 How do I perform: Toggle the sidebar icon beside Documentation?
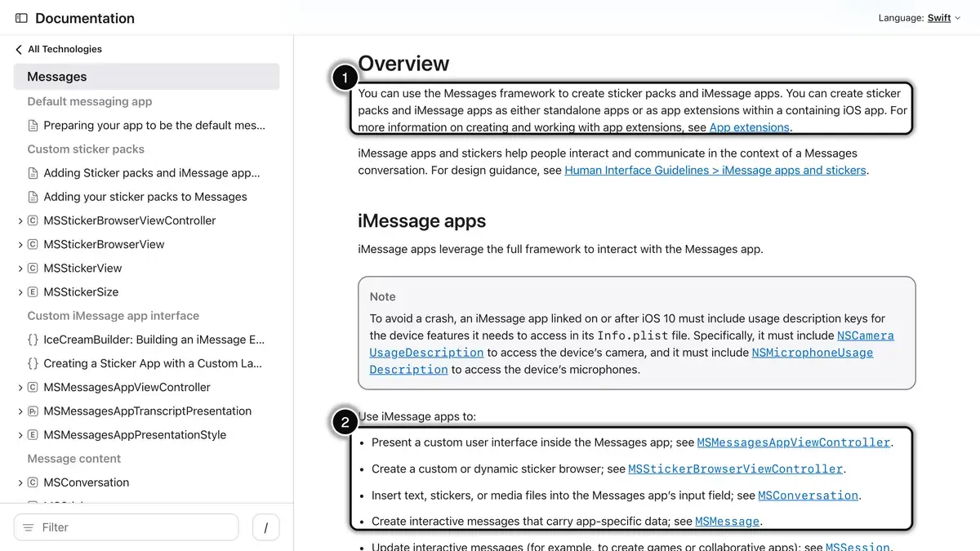click(21, 18)
